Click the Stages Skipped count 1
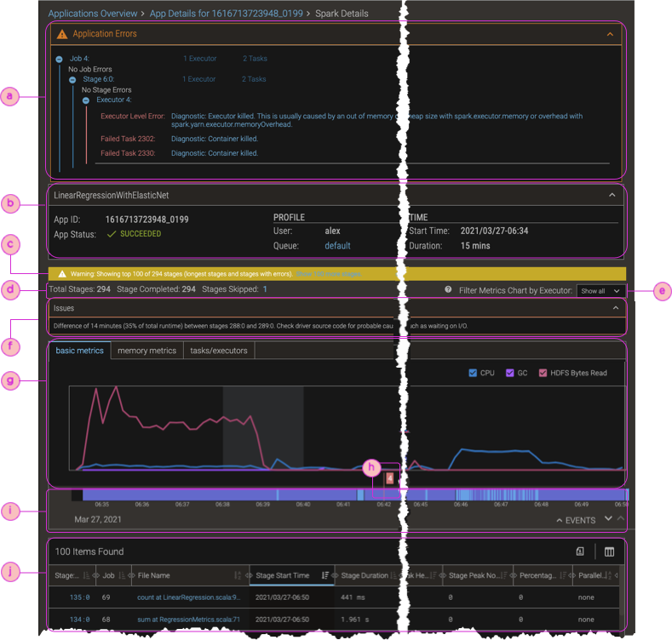The height and width of the screenshot is (640, 672). pos(265,289)
